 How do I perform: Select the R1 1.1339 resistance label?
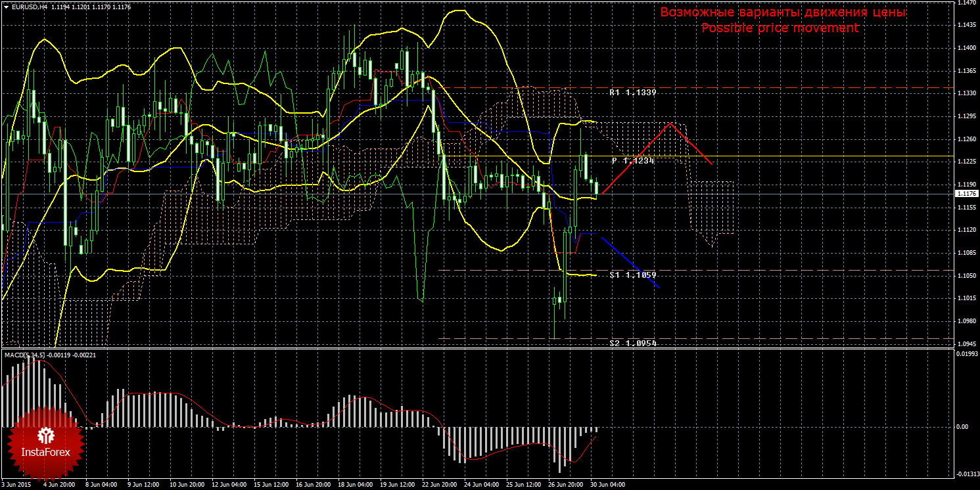coord(632,93)
